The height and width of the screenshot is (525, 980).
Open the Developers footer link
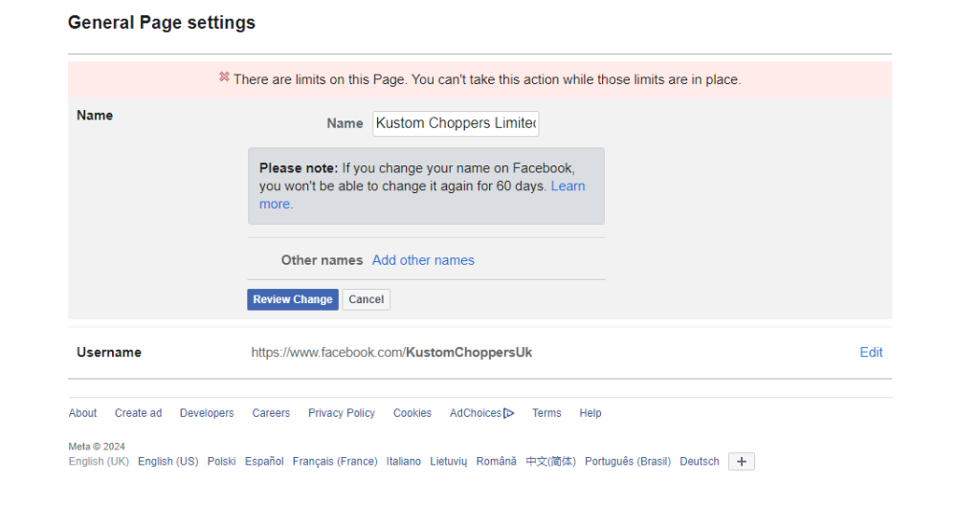click(x=207, y=413)
